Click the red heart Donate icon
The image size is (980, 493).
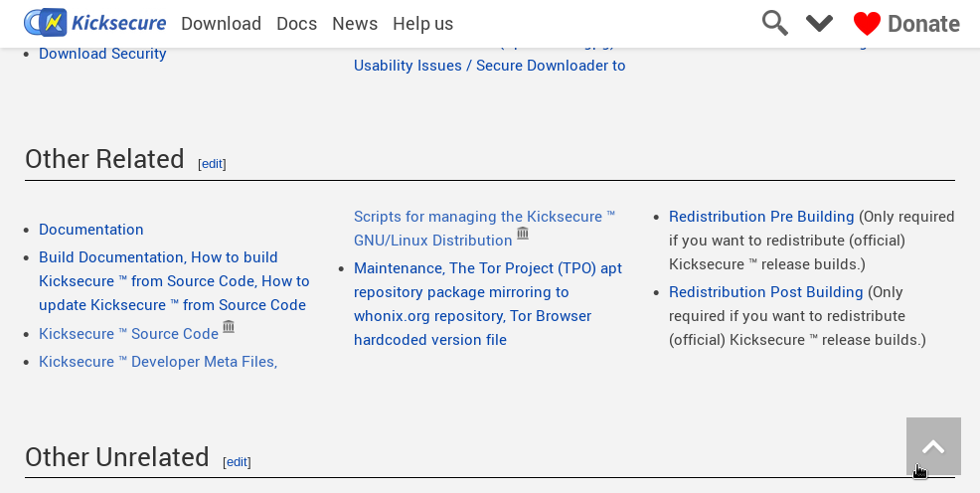(x=867, y=24)
